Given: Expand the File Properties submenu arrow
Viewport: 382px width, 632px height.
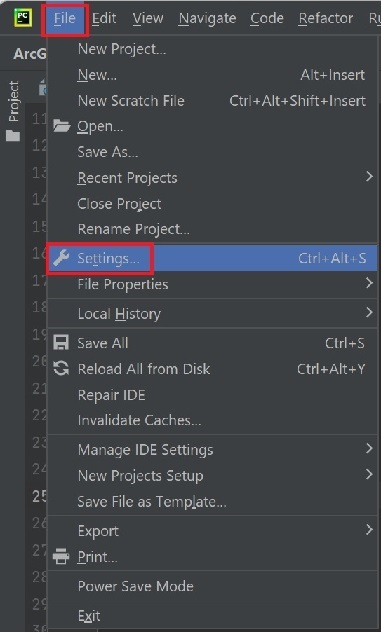Looking at the screenshot, I should tap(369, 283).
